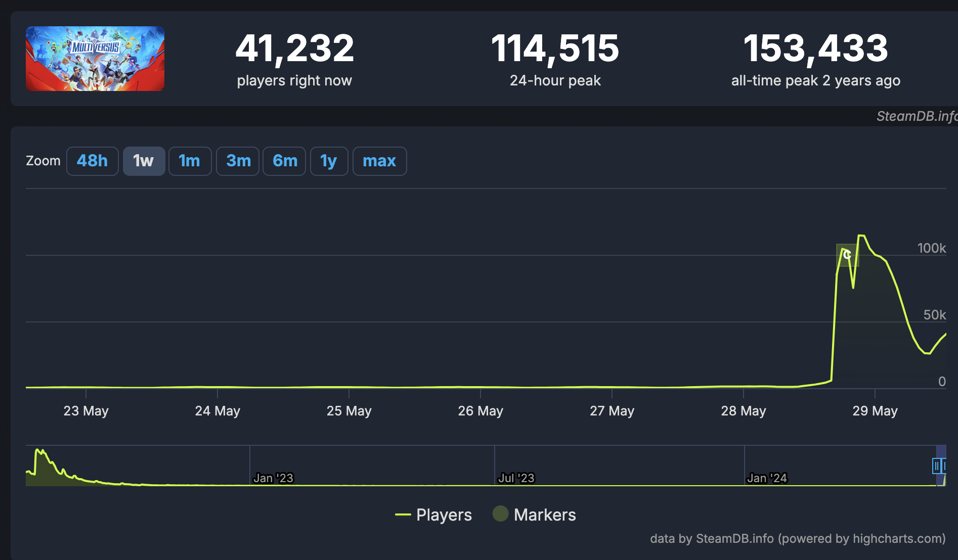The height and width of the screenshot is (560, 958).
Task: Toggle the Players series via its legend entry
Action: click(443, 515)
